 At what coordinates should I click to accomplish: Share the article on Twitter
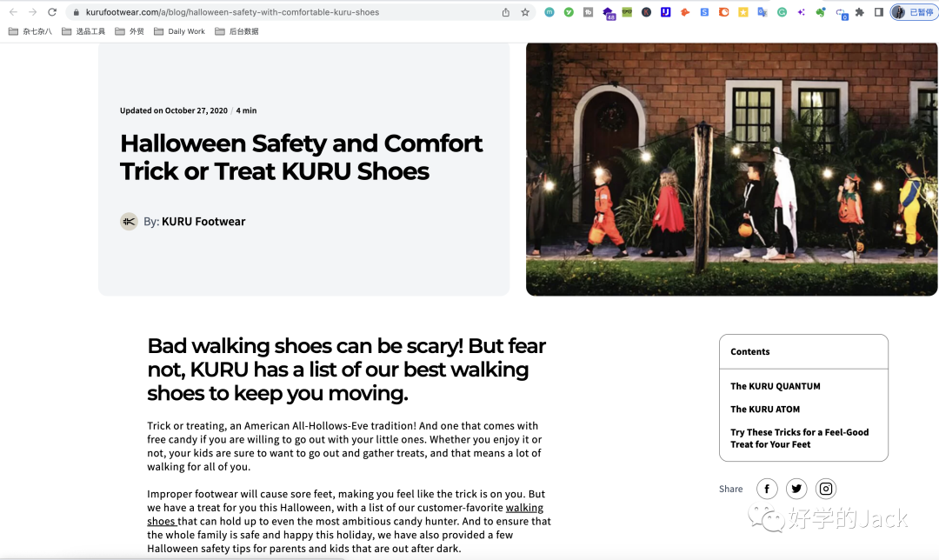pyautogui.click(x=796, y=489)
